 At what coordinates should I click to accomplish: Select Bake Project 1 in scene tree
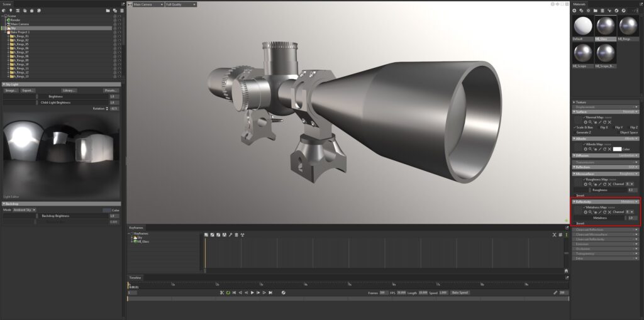21,32
